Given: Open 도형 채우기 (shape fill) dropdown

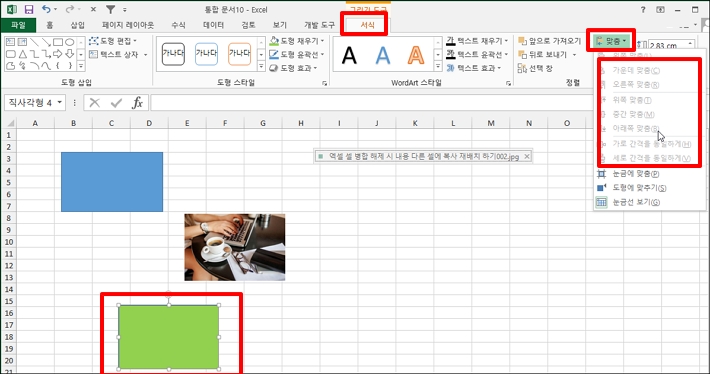Looking at the screenshot, I should [x=297, y=41].
